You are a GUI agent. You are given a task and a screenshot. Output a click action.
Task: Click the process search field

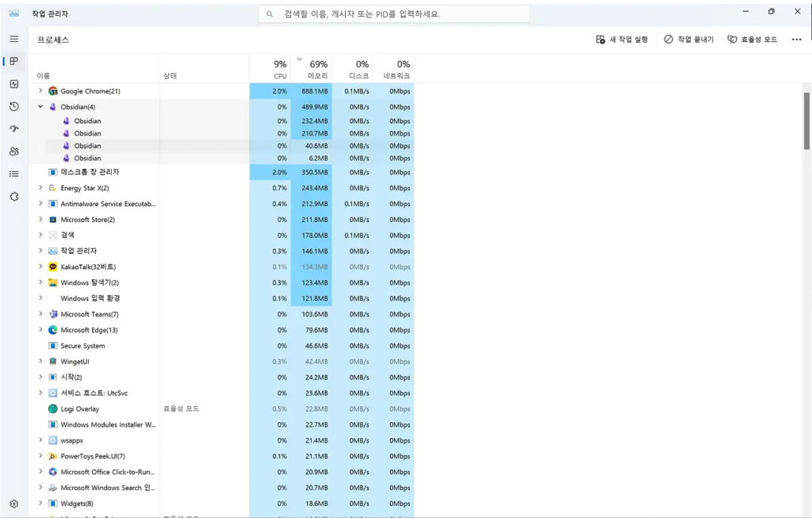click(x=394, y=14)
